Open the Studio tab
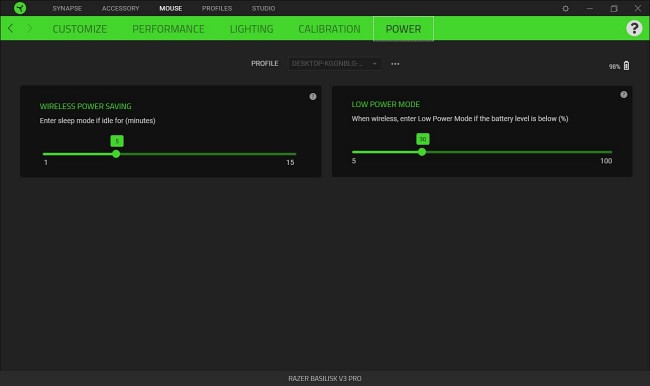Viewport: 650px width, 386px height. [263, 8]
